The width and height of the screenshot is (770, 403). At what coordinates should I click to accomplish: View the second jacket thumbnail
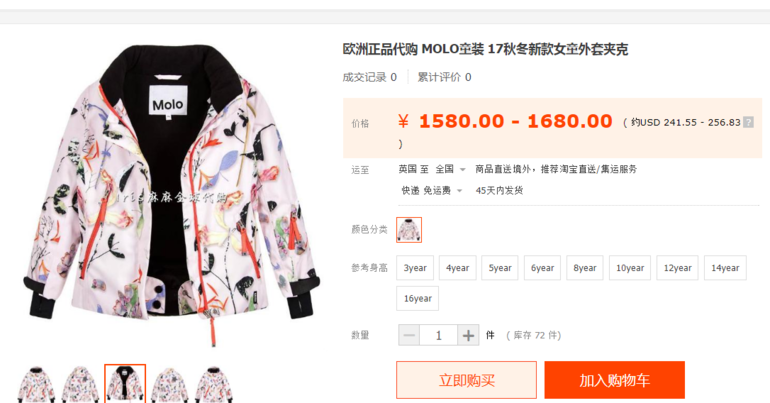click(x=81, y=384)
